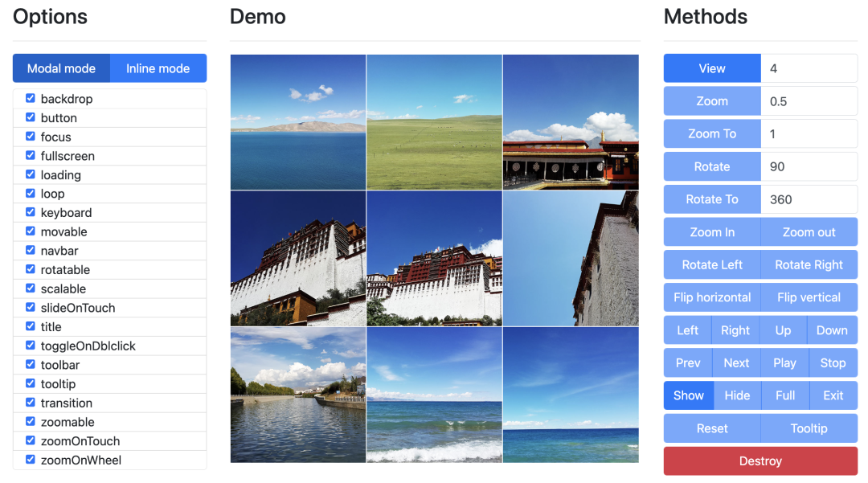
Task: Enter fullscreen with Full button
Action: 785,395
